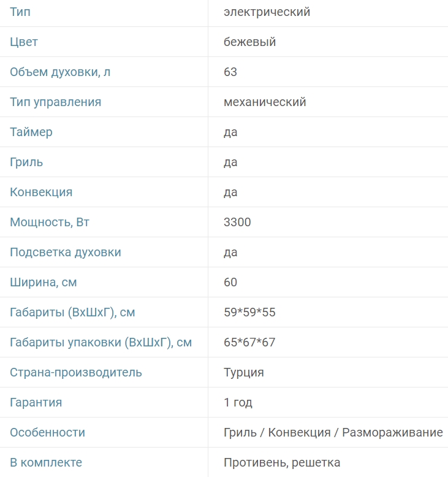Viewport: 448px width, 477px height.
Task: Click the "Тип" specification label
Action: (20, 12)
